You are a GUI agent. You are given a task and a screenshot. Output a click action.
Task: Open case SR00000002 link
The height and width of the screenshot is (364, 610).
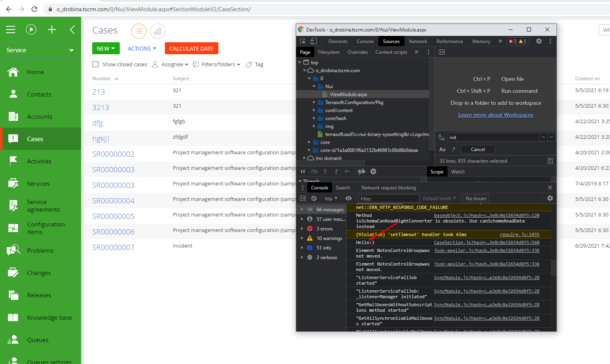(x=113, y=154)
